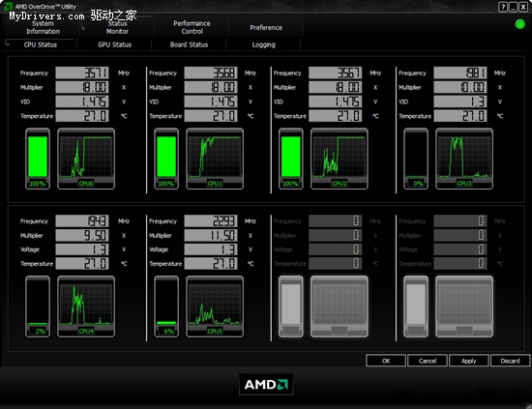Click the CPU3 multiplier value 10.00
Image resolution: width=532 pixels, height=409 pixels.
(x=460, y=87)
